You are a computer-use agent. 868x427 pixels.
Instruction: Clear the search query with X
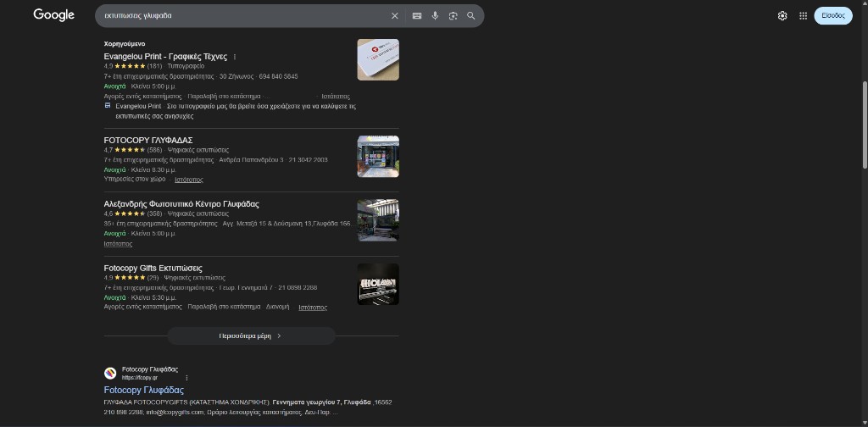point(395,16)
